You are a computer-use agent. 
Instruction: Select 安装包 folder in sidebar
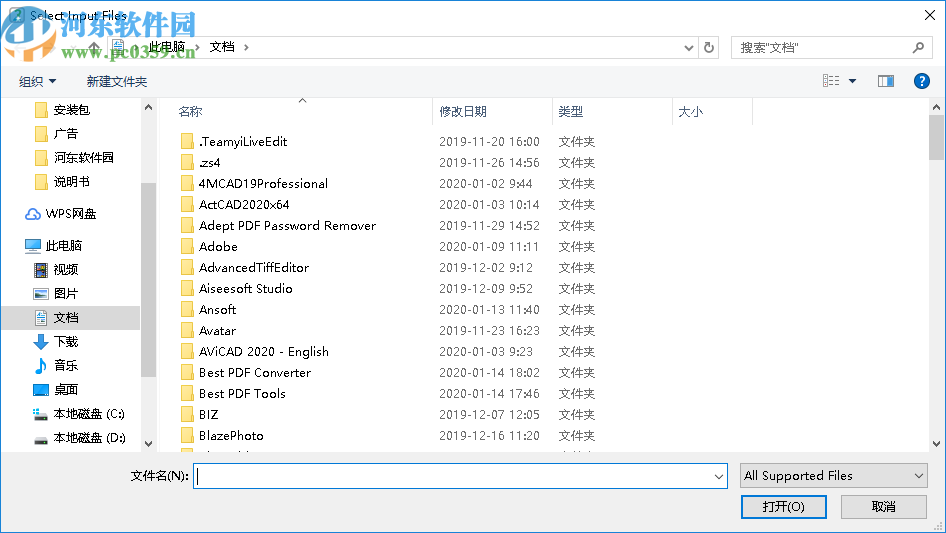click(x=71, y=110)
